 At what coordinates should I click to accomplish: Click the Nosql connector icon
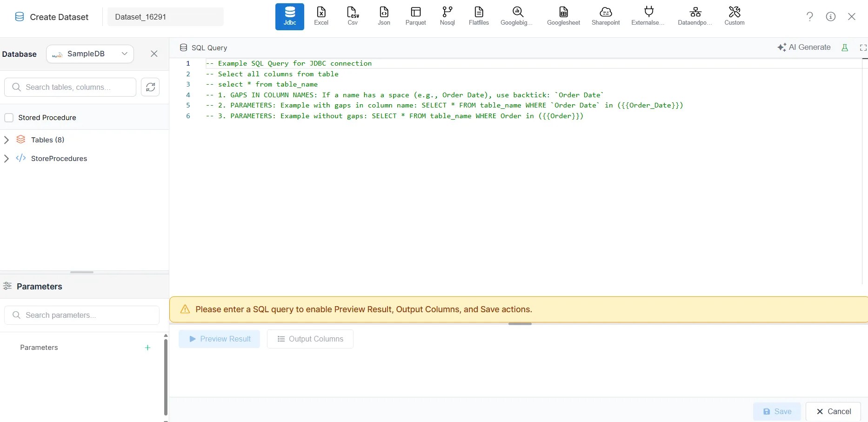pos(447,16)
